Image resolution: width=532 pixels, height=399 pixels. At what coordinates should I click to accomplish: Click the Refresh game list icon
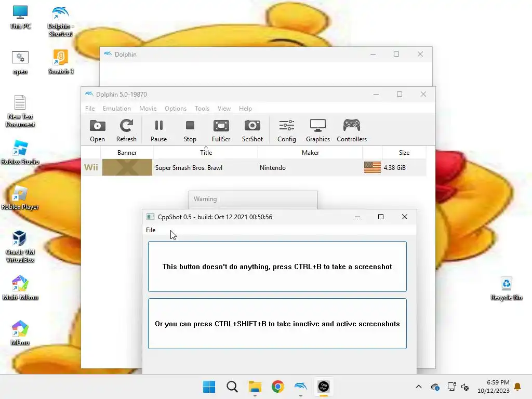[x=126, y=130]
